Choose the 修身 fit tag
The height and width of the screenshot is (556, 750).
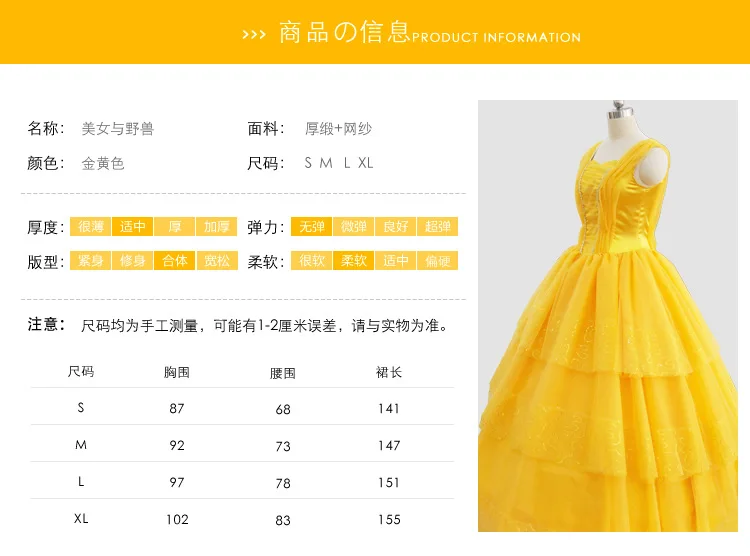click(132, 261)
